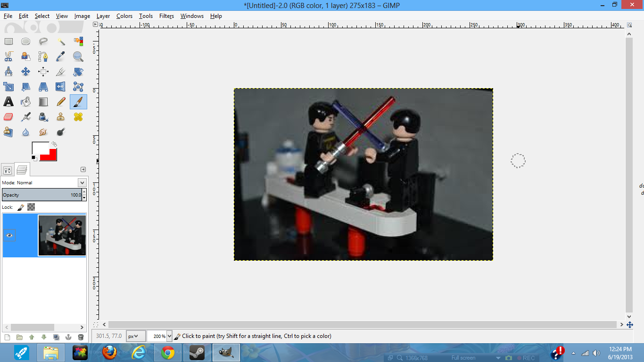Reset colors to default black and white

[x=34, y=158]
